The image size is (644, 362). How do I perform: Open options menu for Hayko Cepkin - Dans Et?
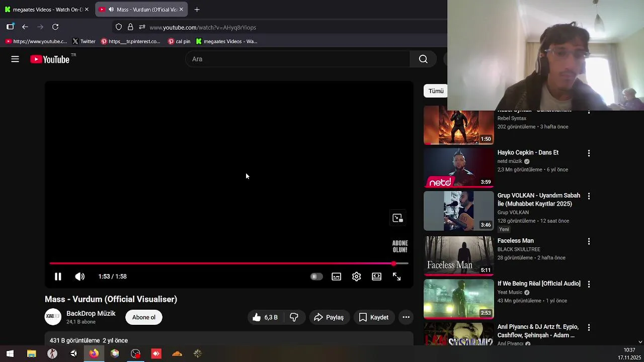pos(589,153)
